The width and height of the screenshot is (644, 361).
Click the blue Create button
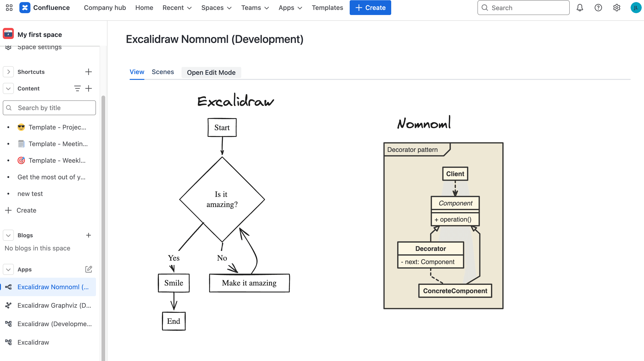(x=370, y=8)
